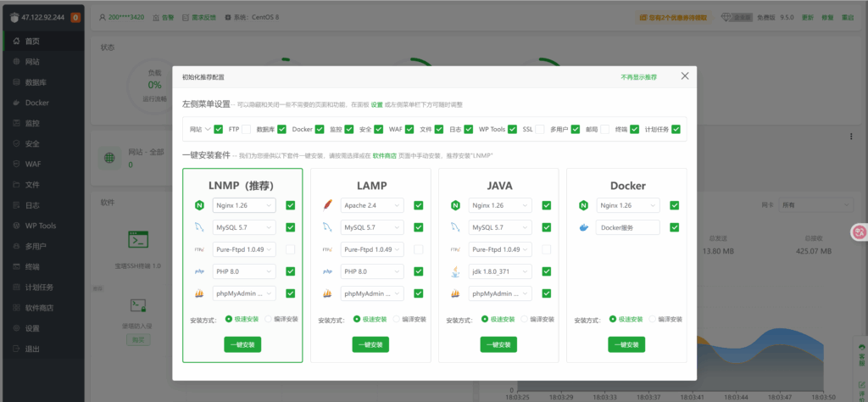The image size is (868, 402).
Task: Click the 终端 icon in sidebar
Action: coord(16,266)
